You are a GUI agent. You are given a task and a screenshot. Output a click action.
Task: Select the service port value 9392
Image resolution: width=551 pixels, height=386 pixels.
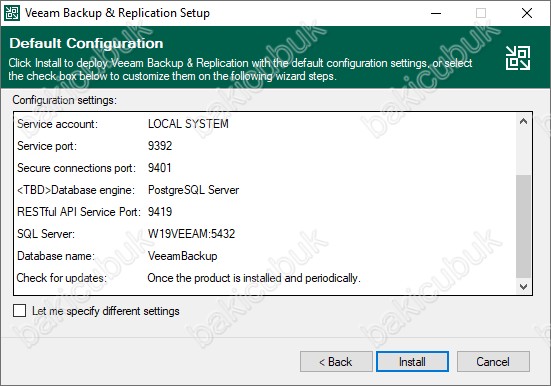point(160,146)
